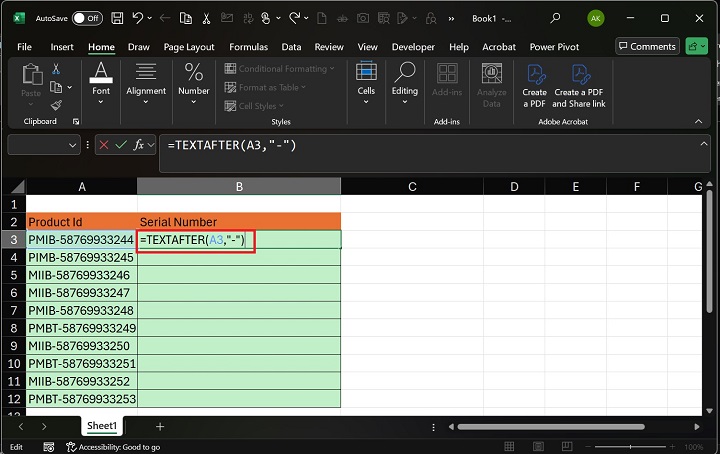Open Insert Function fx dialog
The image size is (720, 454).
(x=140, y=145)
